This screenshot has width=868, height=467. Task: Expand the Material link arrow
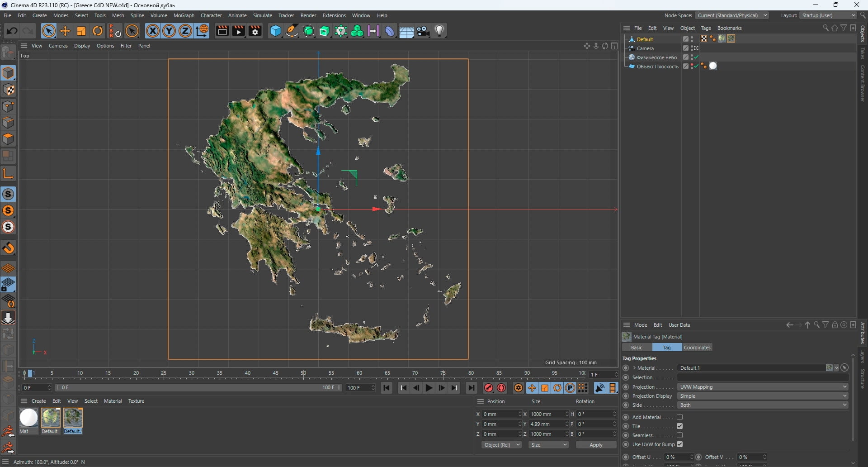pyautogui.click(x=634, y=368)
